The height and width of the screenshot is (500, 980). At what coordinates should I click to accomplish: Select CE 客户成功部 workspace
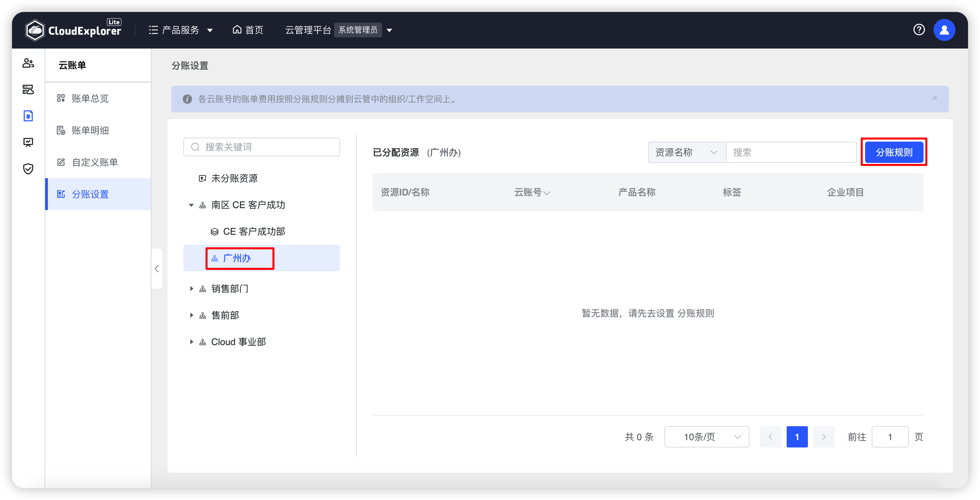(254, 232)
